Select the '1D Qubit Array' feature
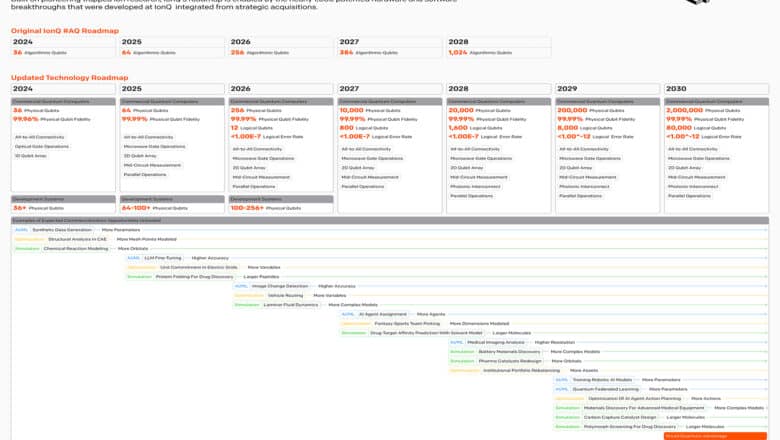780x440 pixels. [x=31, y=156]
